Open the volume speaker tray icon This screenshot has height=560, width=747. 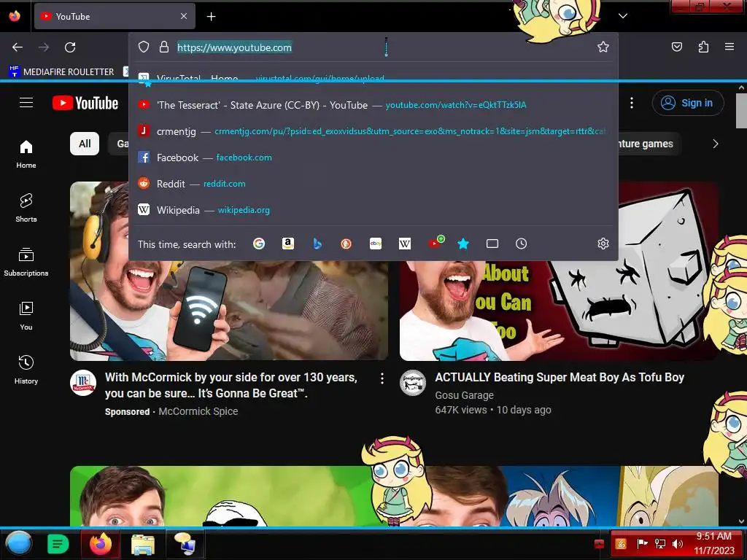coord(678,544)
